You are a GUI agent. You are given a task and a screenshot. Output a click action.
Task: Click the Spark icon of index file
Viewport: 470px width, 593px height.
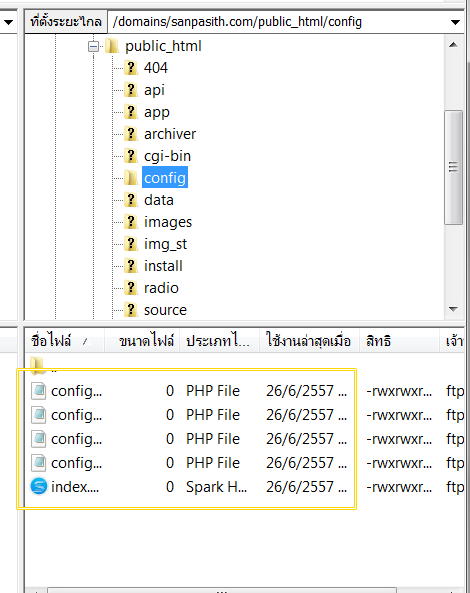coord(39,486)
